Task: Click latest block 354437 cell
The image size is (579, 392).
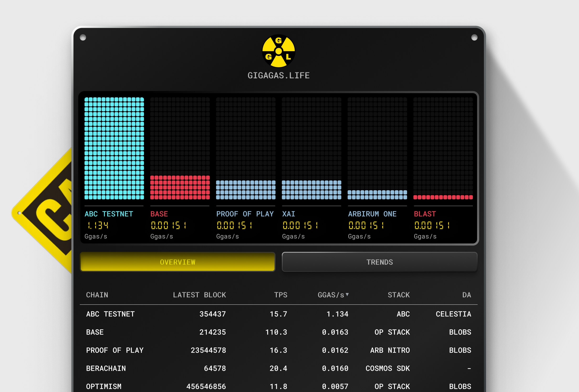Action: click(x=213, y=314)
